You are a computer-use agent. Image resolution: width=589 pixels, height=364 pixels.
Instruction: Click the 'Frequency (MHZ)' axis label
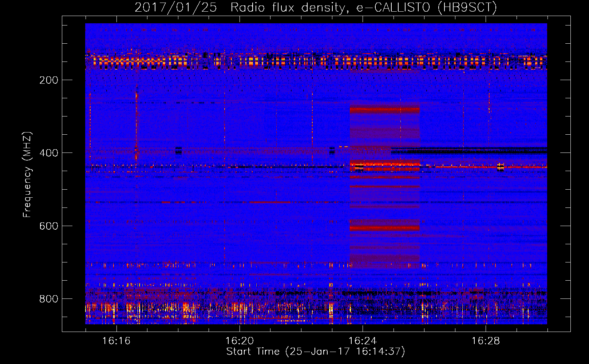click(27, 175)
